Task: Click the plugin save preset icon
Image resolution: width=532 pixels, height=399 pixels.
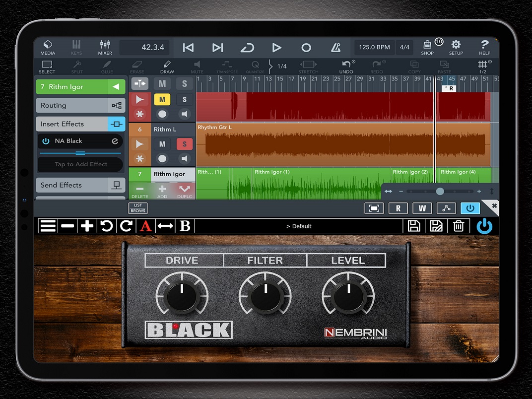Action: pyautogui.click(x=414, y=226)
